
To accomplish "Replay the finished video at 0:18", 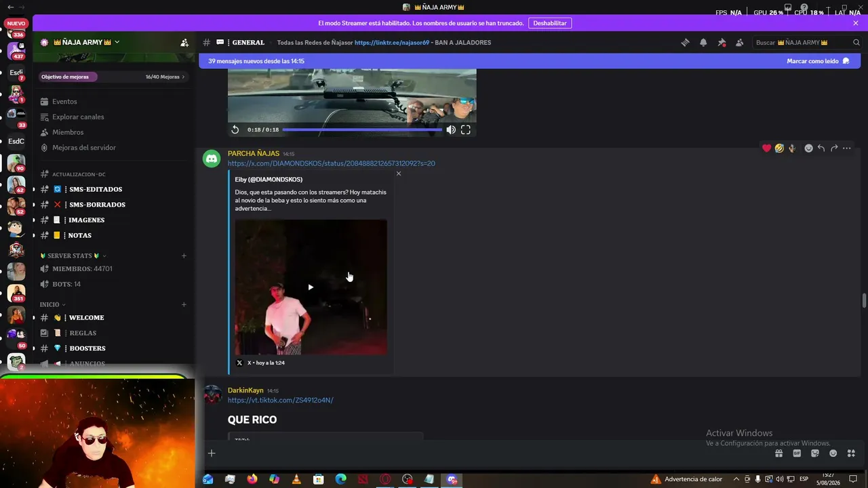I will [235, 129].
